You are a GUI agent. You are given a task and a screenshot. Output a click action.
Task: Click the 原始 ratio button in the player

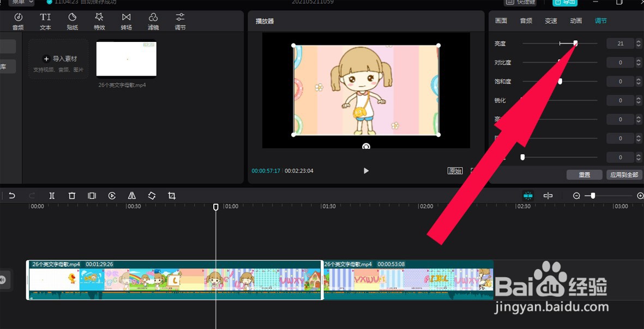click(x=455, y=171)
